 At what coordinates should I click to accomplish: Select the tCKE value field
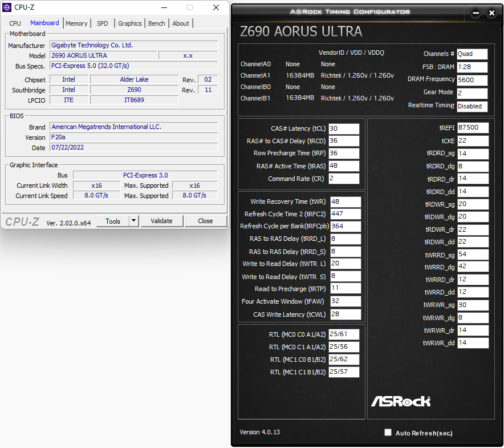(473, 140)
